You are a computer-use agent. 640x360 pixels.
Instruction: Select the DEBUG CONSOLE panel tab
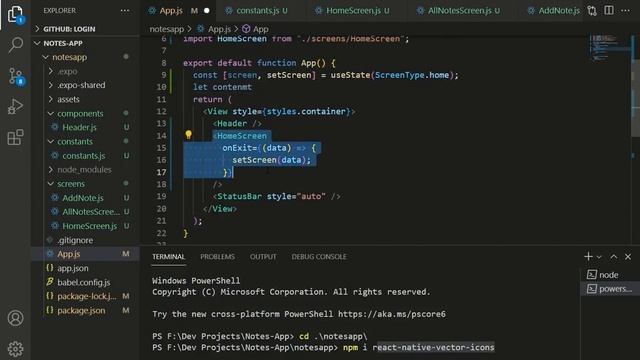pyautogui.click(x=319, y=257)
